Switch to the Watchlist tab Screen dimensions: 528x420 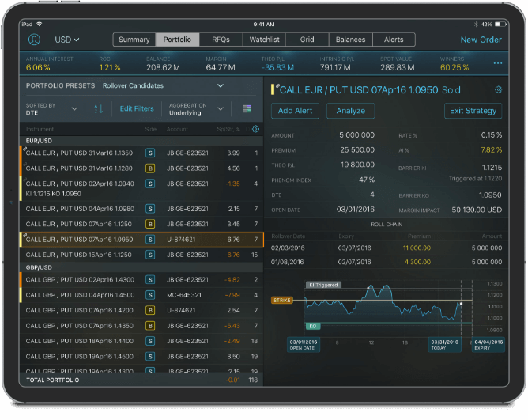point(264,40)
